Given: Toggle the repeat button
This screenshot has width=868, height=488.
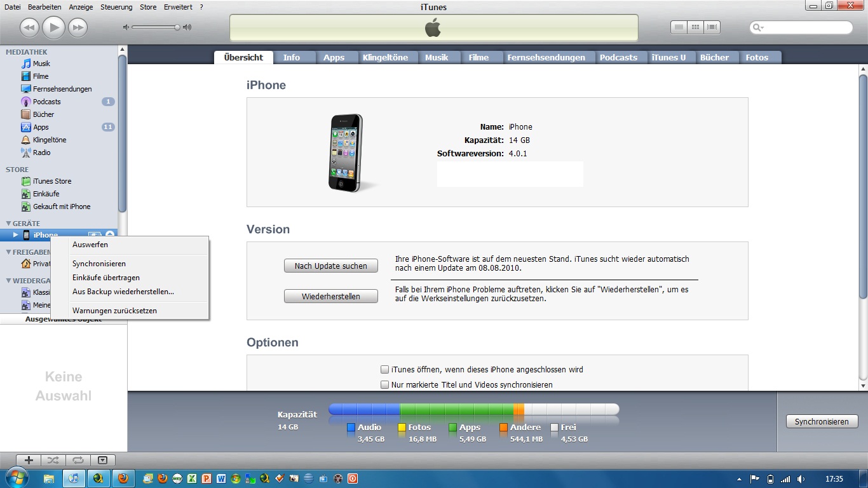Looking at the screenshot, I should tap(78, 460).
